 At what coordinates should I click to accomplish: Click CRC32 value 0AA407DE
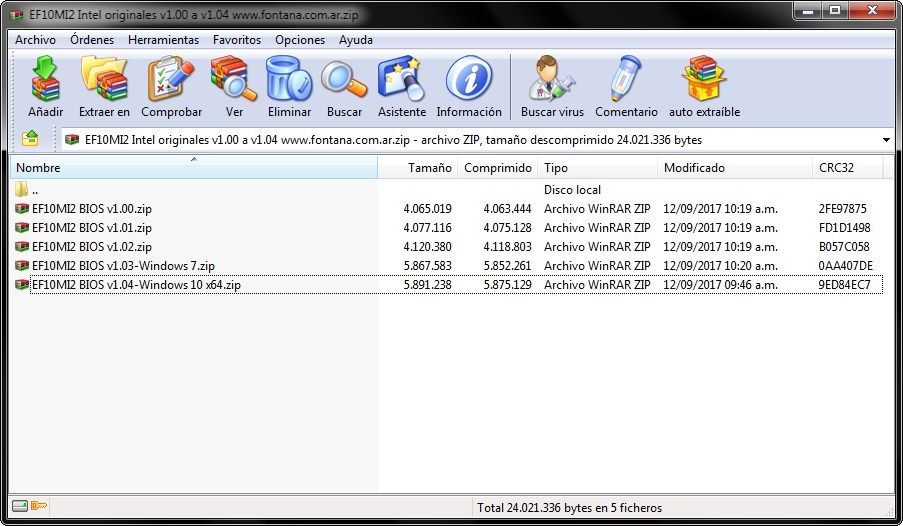(845, 266)
